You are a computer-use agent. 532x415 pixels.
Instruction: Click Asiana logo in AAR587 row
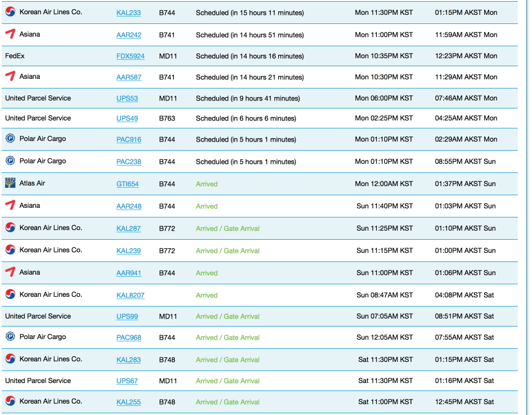coord(10,76)
